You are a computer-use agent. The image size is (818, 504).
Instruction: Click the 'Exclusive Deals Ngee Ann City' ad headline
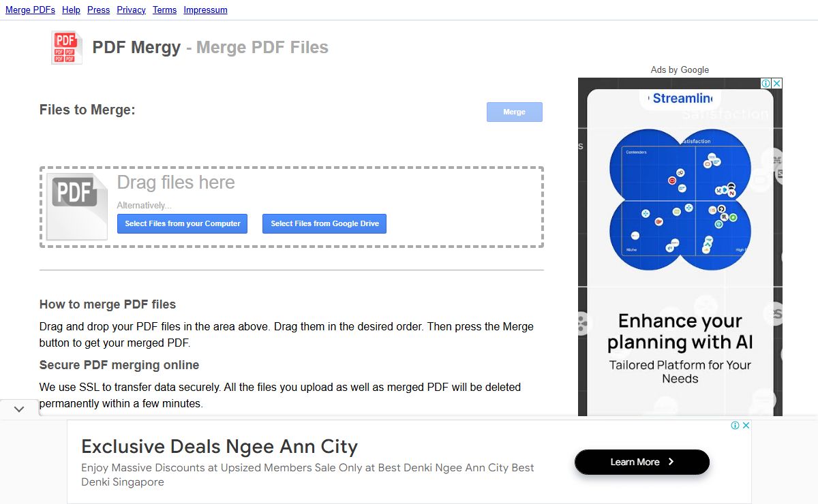219,447
